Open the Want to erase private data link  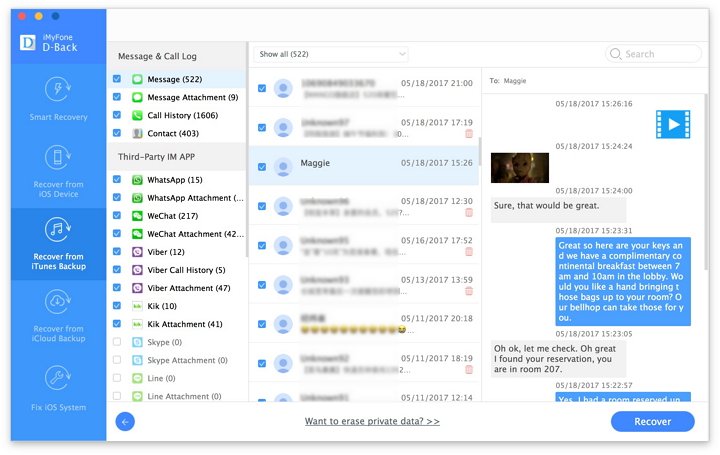tap(372, 421)
